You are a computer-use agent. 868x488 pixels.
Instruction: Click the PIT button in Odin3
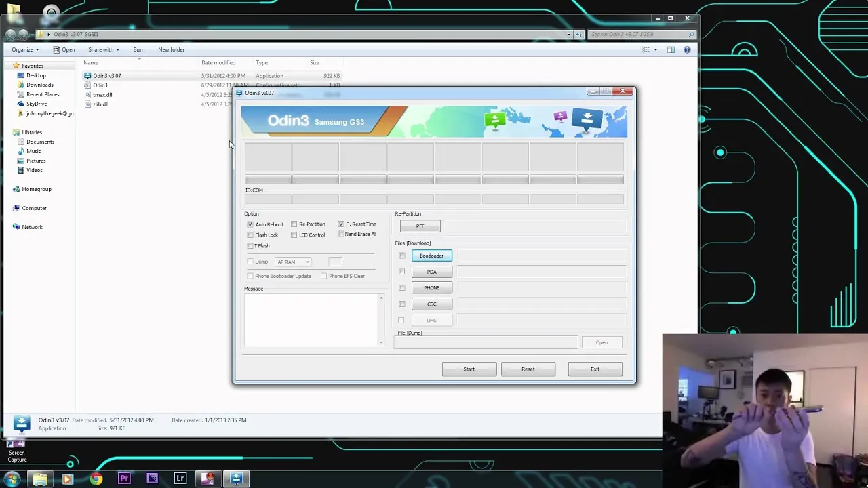coord(420,226)
